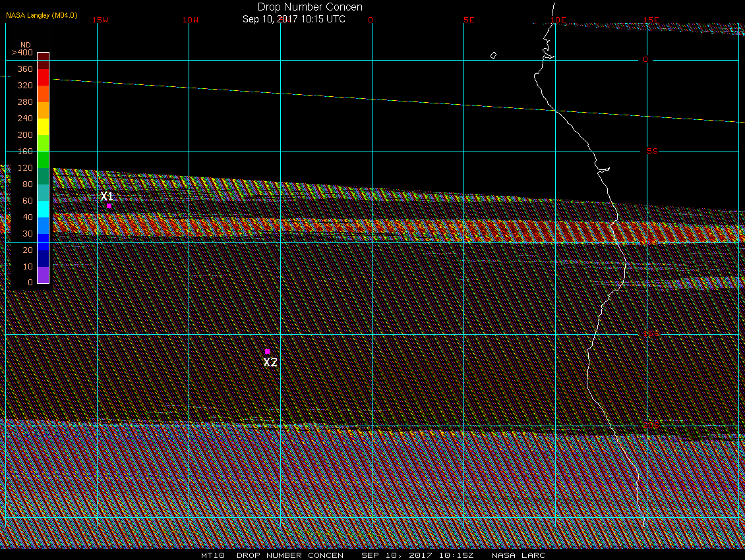Select the dark green 120 colorbar segment
The height and width of the screenshot is (560, 745).
point(44,176)
